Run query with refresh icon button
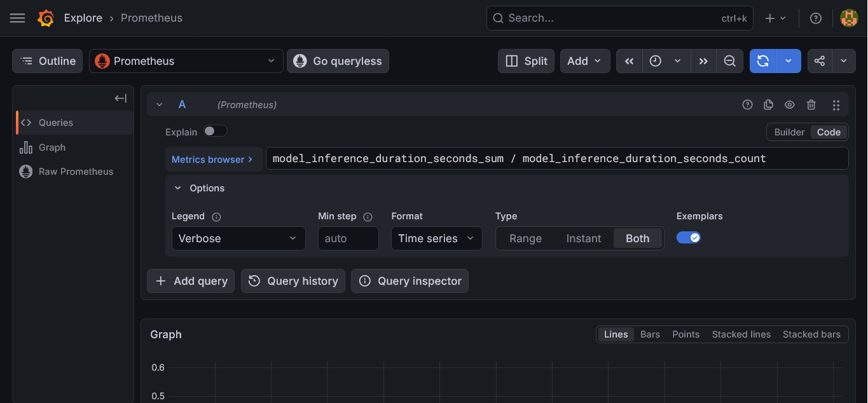This screenshot has height=403, width=868. 763,61
